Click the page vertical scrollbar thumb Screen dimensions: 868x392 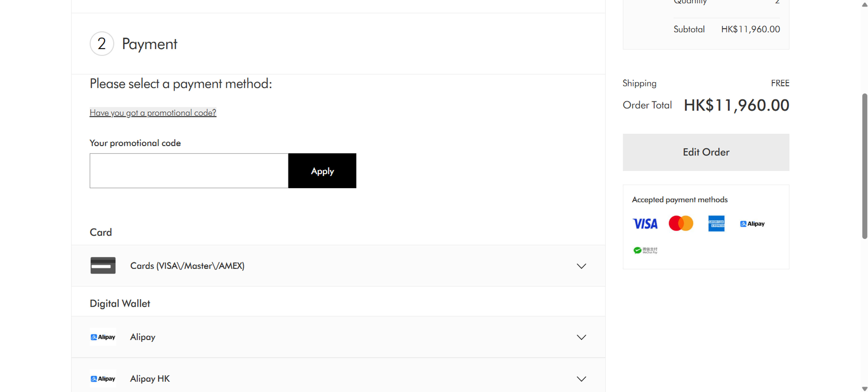pyautogui.click(x=864, y=166)
